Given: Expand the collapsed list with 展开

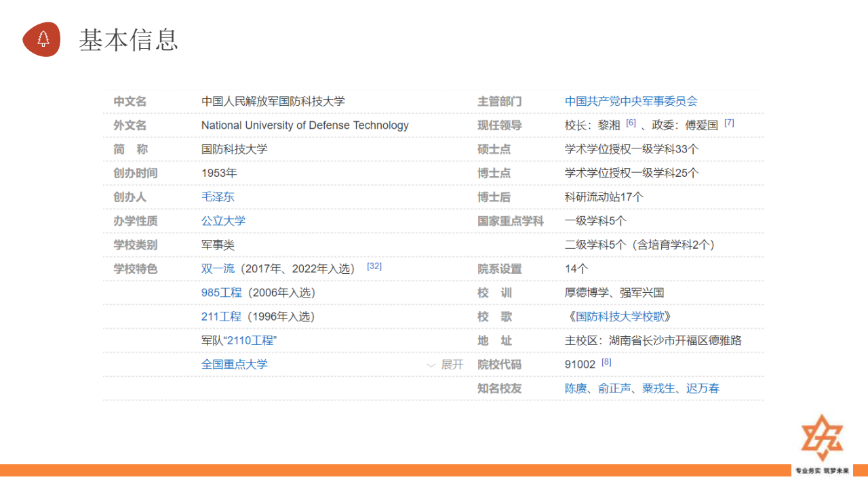Looking at the screenshot, I should pos(446,365).
